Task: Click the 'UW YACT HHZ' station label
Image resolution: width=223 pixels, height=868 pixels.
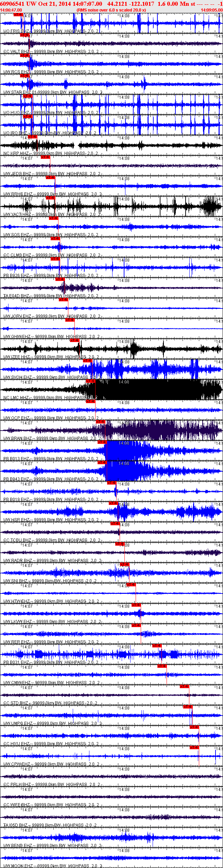Action: tap(17, 214)
